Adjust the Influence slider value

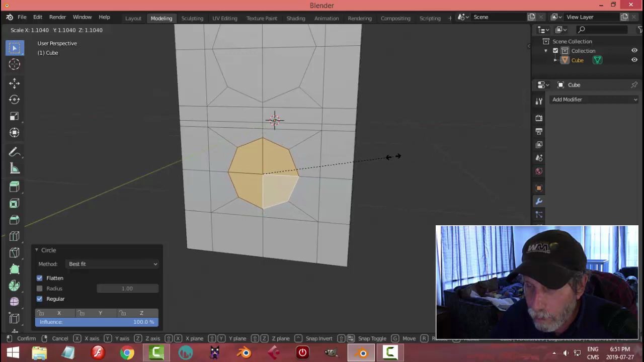[x=96, y=322]
